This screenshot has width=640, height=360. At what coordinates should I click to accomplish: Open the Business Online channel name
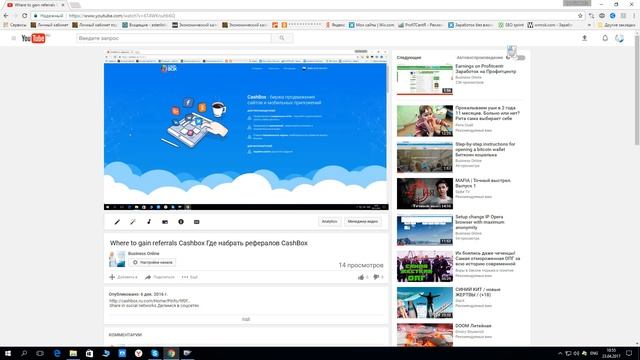tap(144, 253)
